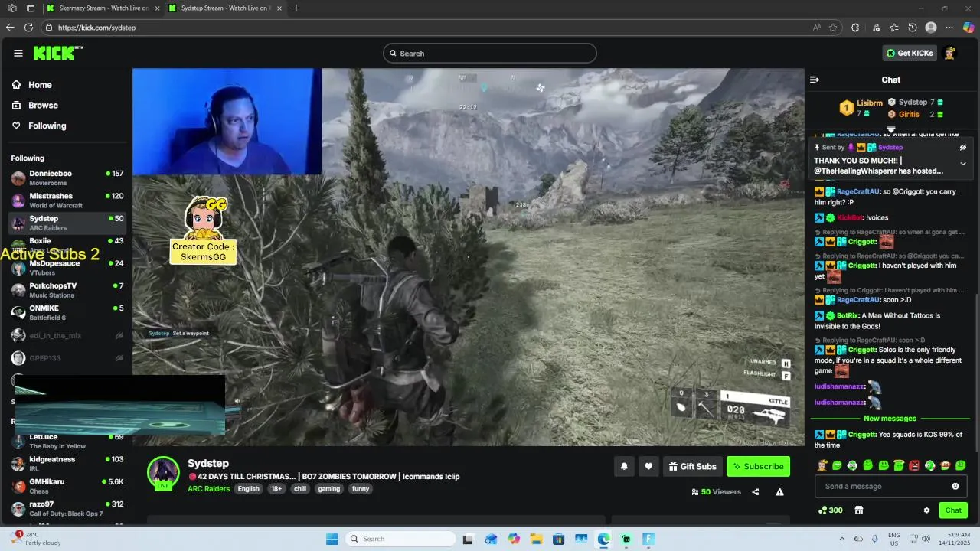The width and height of the screenshot is (980, 551).
Task: Open browser extensions puzzle icon
Action: 854,28
